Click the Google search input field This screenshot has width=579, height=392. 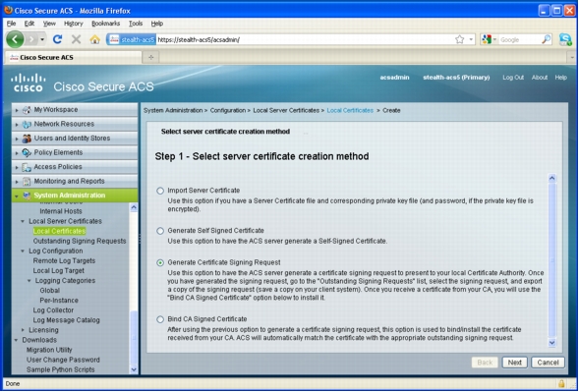520,39
